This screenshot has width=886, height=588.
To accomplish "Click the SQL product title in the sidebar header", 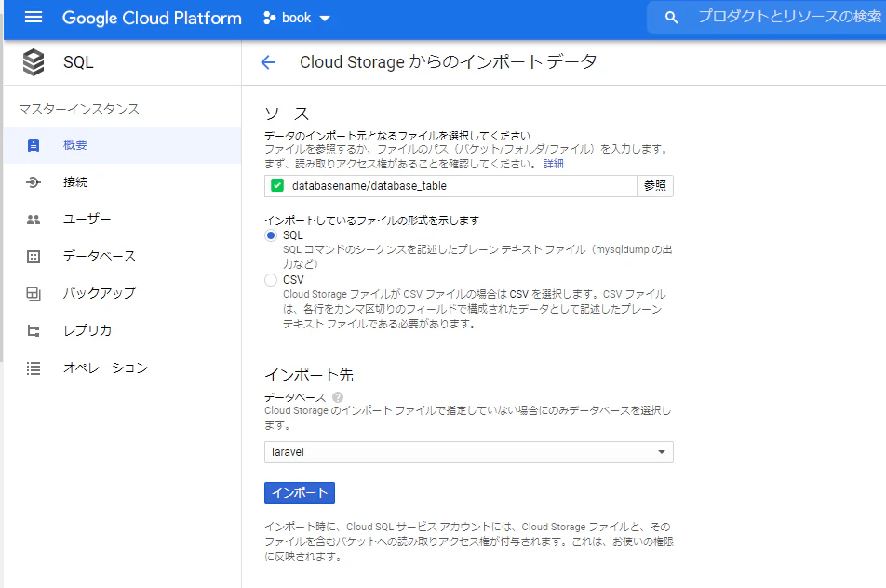I will (78, 62).
